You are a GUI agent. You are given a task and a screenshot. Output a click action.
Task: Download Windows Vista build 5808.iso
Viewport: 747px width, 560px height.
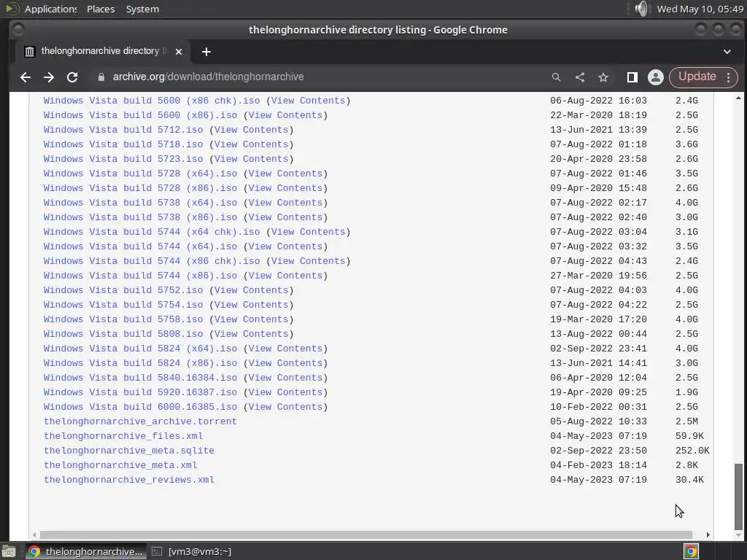point(123,334)
